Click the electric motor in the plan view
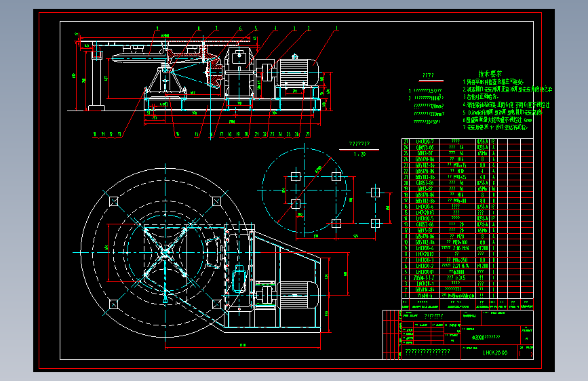This screenshot has height=381, width=588. click(298, 295)
